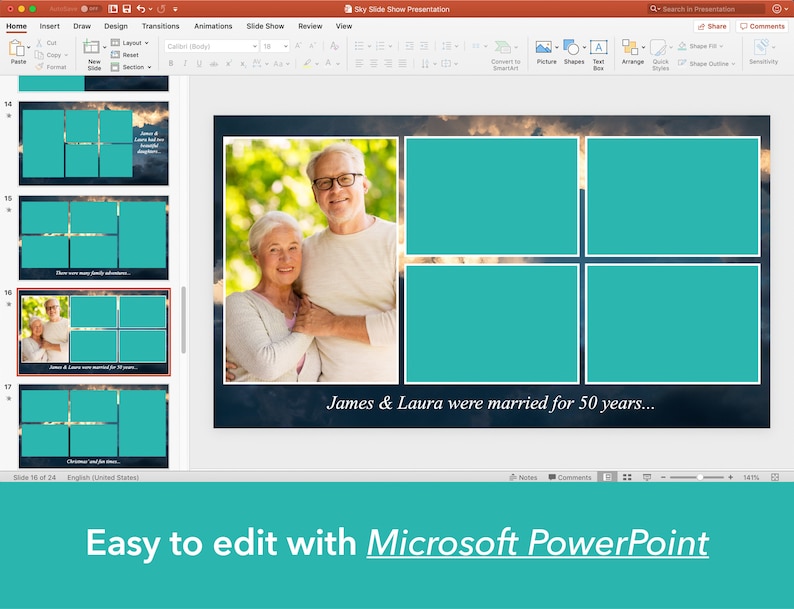Image resolution: width=794 pixels, height=609 pixels.
Task: Select slide 14 thumbnail
Action: coord(94,143)
